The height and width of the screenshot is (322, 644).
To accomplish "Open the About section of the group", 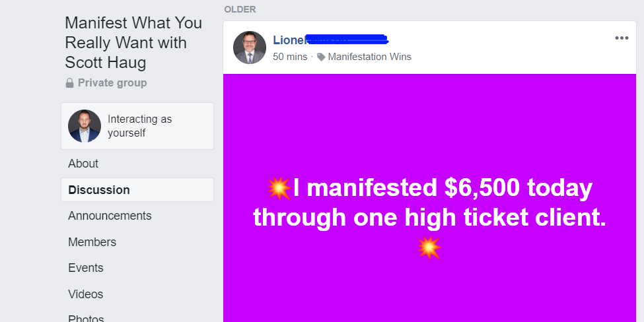I will [83, 164].
